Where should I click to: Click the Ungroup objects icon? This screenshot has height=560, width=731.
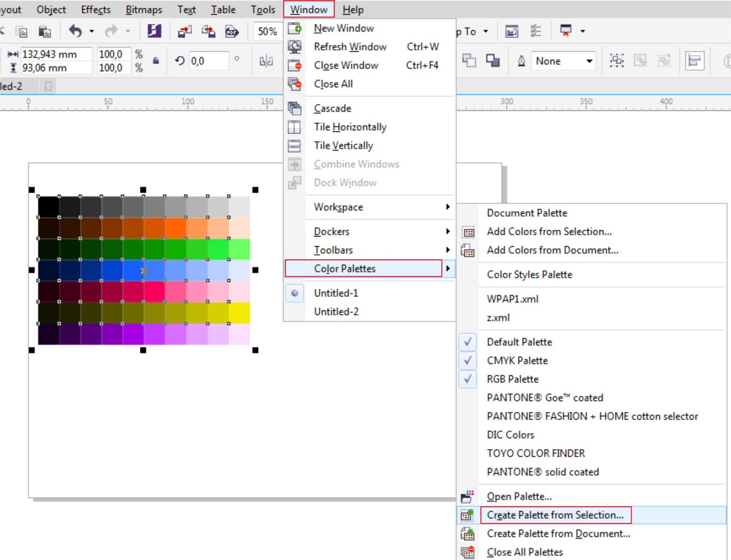pos(640,60)
